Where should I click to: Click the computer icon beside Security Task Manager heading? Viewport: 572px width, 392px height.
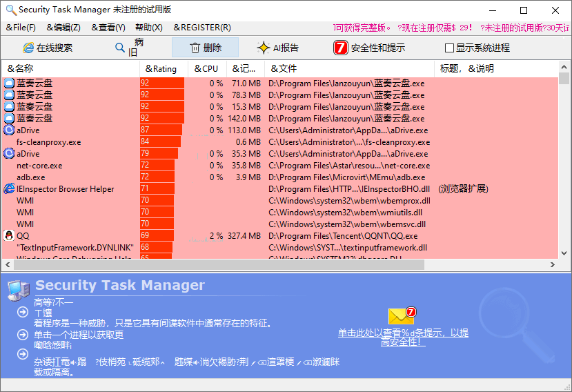pos(18,290)
